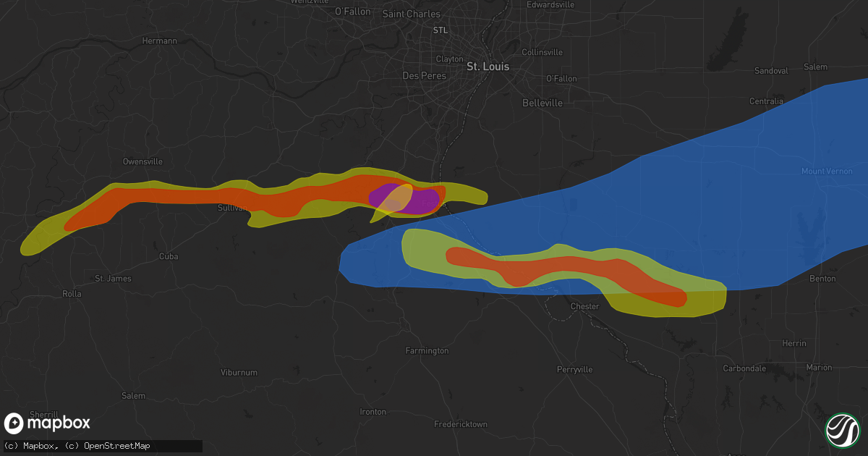Image resolution: width=868 pixels, height=456 pixels.
Task: Open the (c) OpenStreetMap attribution link
Action: point(108,446)
